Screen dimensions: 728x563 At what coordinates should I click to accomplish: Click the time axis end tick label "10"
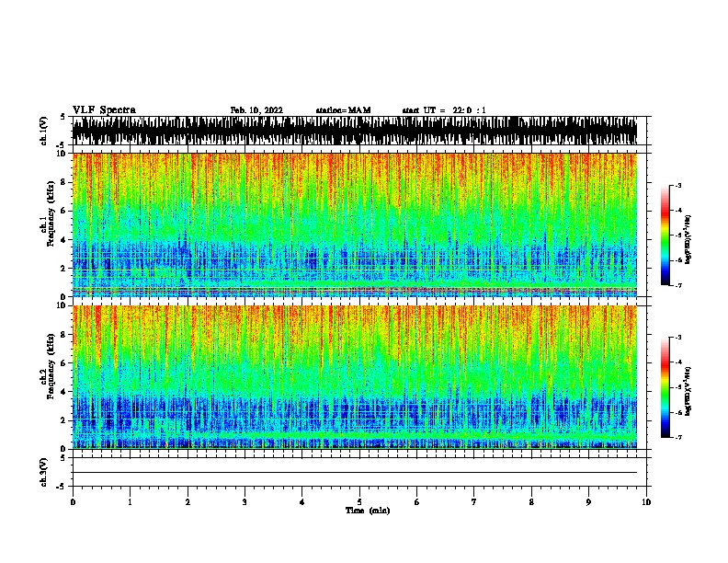[x=646, y=502]
